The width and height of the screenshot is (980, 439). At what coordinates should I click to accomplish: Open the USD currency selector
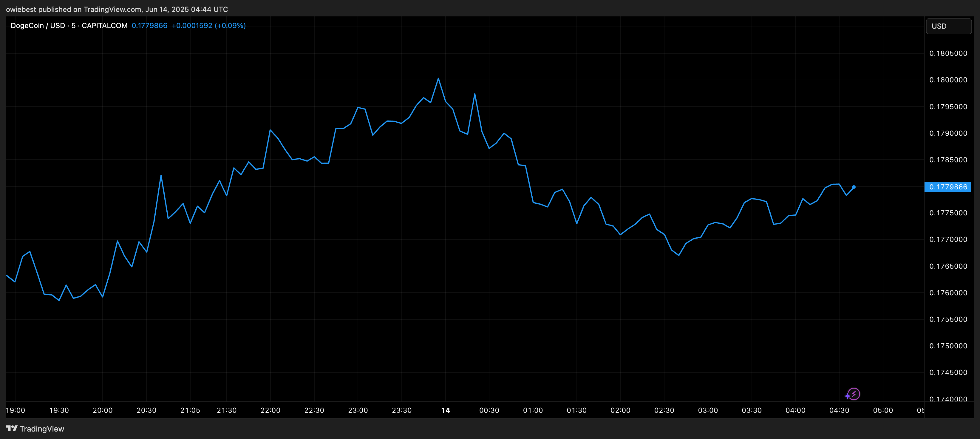point(948,26)
